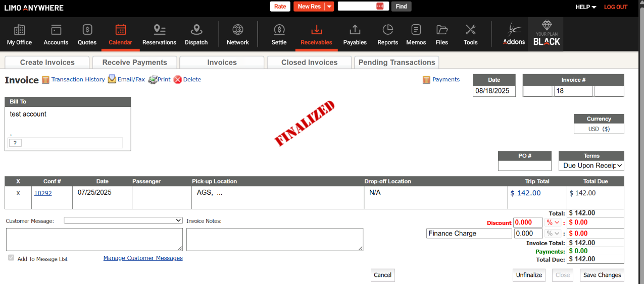This screenshot has height=284, width=644.
Task: Click the calendar icon in search box
Action: tap(380, 7)
